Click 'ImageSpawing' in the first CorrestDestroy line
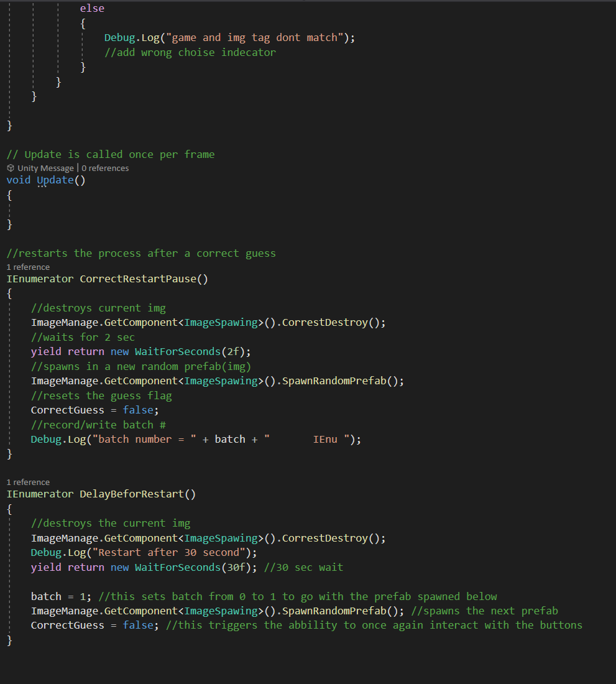Image resolution: width=616 pixels, height=684 pixels. point(221,322)
